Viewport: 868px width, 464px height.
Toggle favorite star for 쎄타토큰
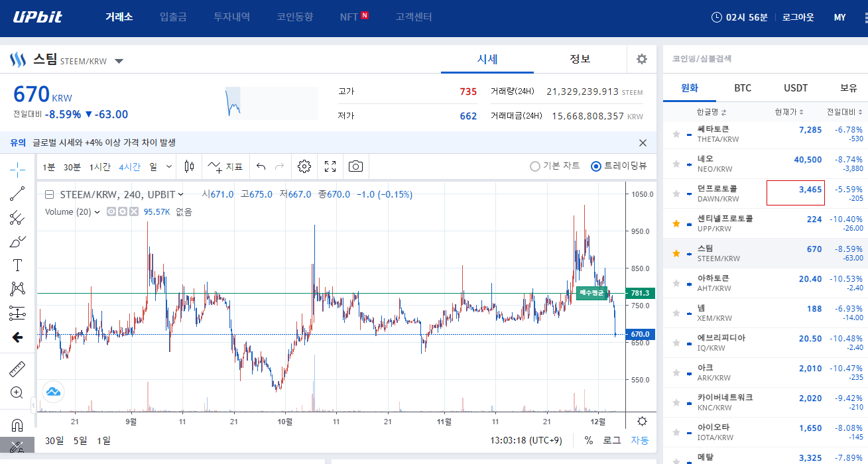click(676, 134)
